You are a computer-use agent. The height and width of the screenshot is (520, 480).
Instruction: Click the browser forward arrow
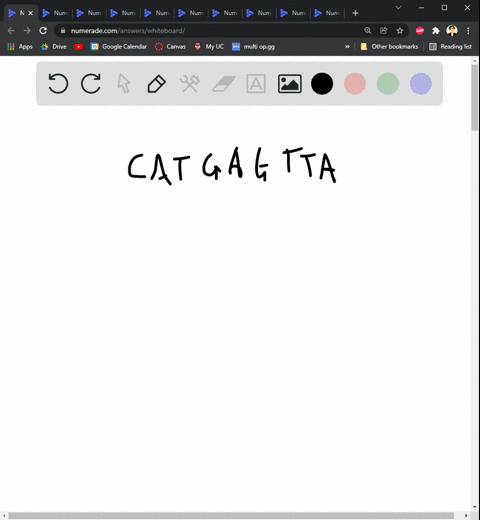coord(27,31)
